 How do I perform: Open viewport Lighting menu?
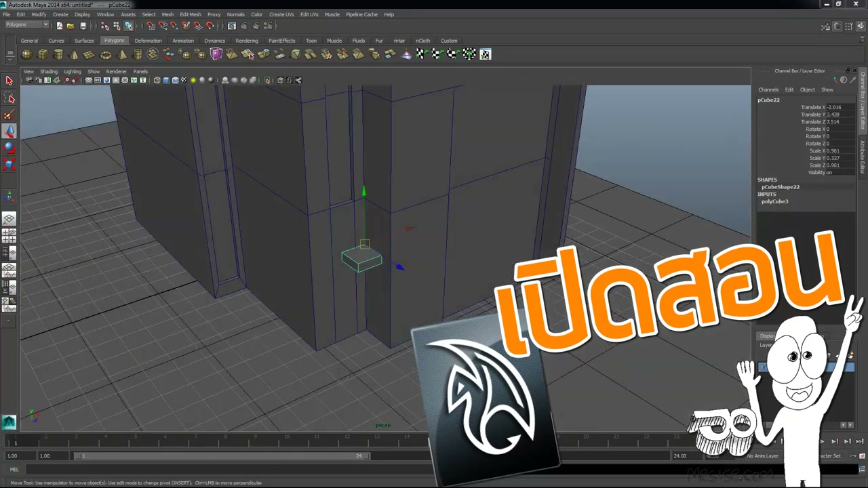click(73, 71)
